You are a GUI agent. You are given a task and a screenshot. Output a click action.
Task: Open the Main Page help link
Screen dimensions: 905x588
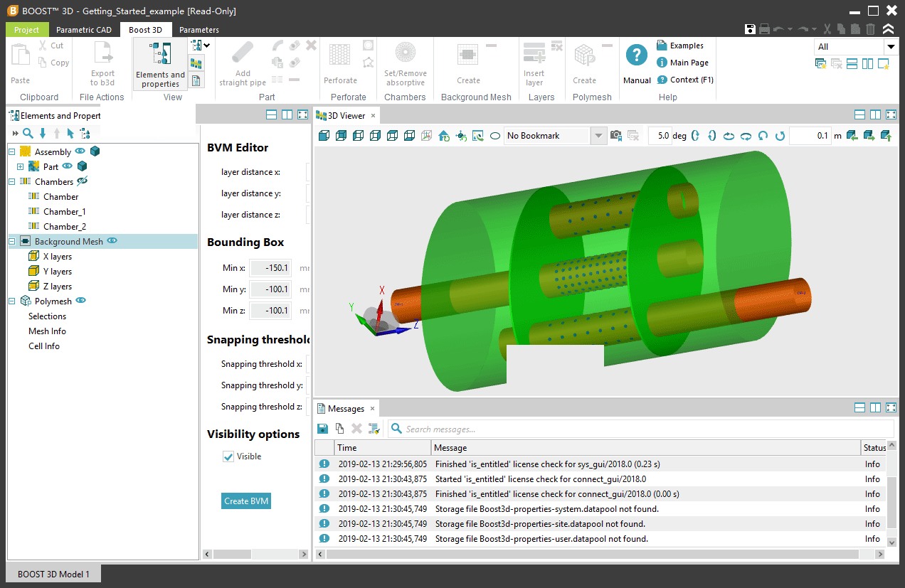pos(682,63)
